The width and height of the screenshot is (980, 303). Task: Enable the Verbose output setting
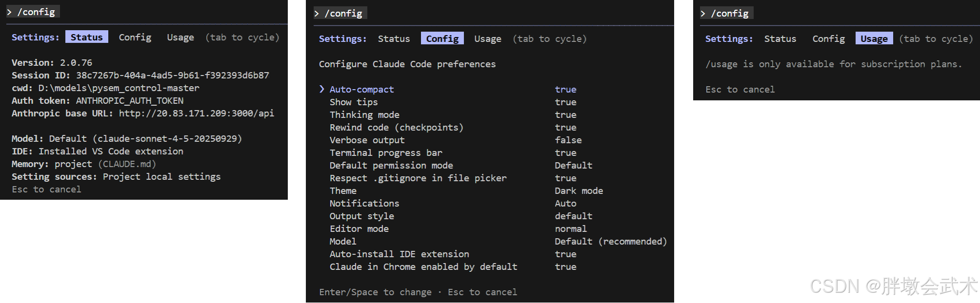[x=367, y=140]
